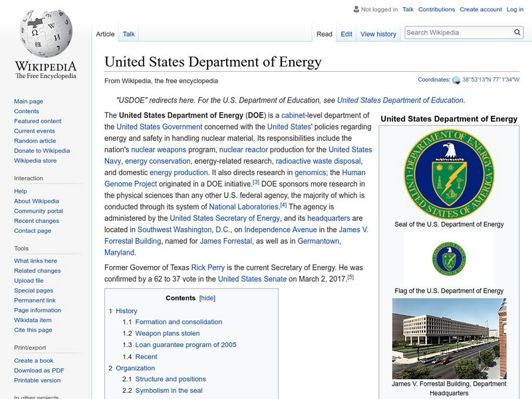
Task: Open the Edit tab
Action: [346, 34]
